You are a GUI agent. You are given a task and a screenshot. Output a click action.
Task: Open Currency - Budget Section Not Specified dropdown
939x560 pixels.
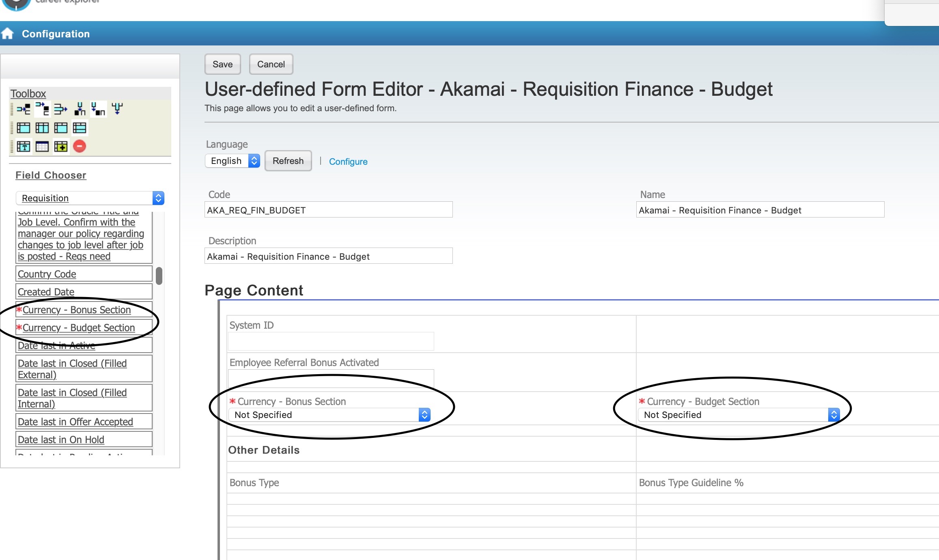[739, 415]
